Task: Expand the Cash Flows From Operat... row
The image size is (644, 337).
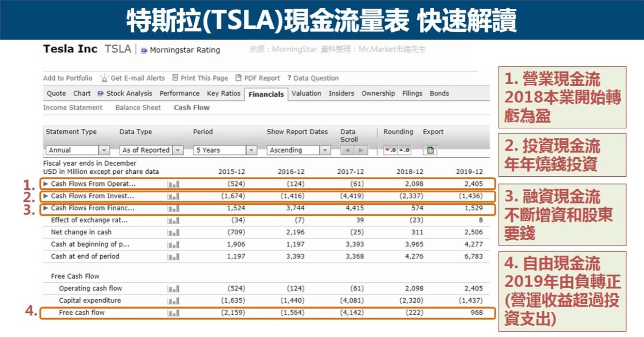Action: [46, 184]
